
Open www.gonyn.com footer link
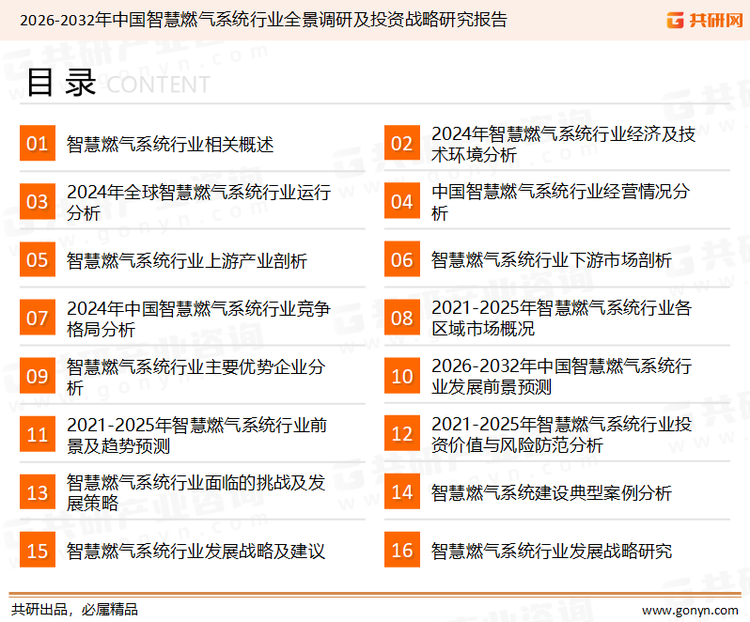690,610
